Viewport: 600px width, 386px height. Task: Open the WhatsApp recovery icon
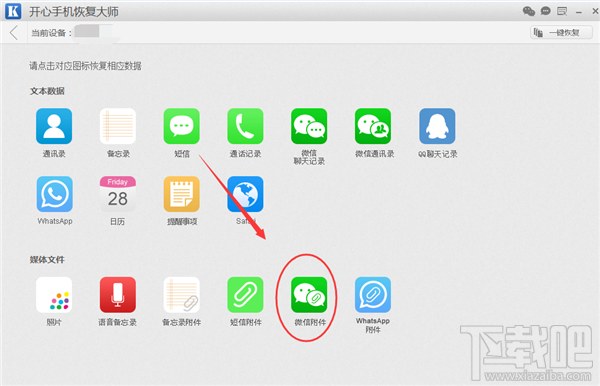tap(54, 194)
